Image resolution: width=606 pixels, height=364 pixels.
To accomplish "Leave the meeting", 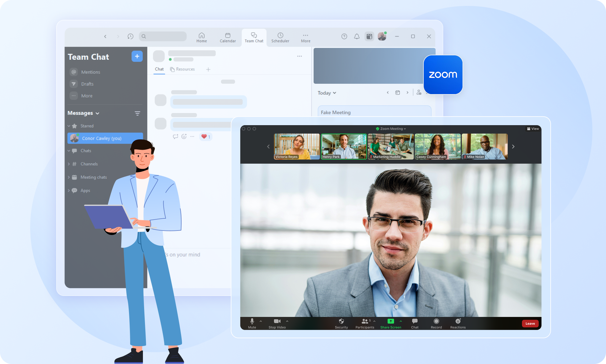I will coord(530,323).
